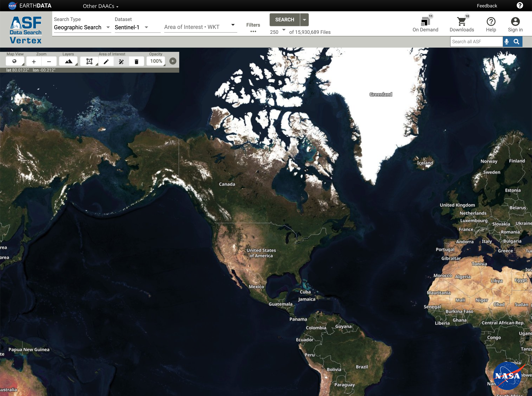This screenshot has width=532, height=396.
Task: Zoom in with the plus button
Action: (34, 62)
